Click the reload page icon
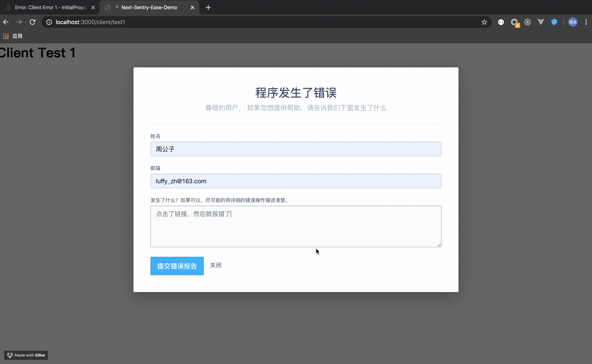This screenshot has height=364, width=592. point(32,22)
